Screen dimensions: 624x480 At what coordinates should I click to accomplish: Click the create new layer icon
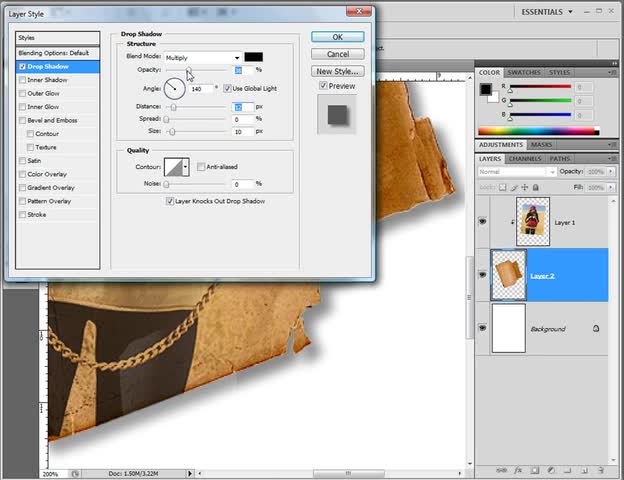(x=584, y=470)
